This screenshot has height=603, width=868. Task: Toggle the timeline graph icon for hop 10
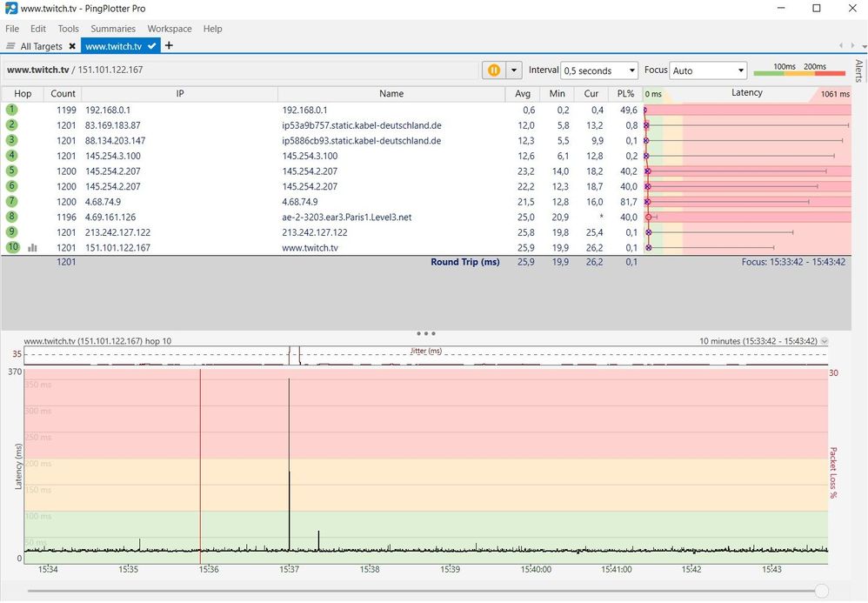[33, 248]
